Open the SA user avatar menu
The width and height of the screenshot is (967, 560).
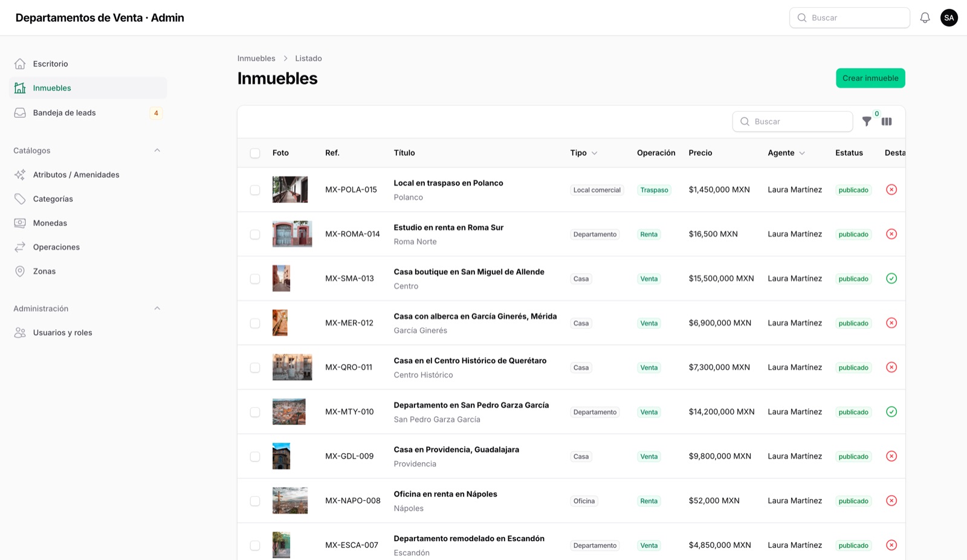tap(949, 18)
